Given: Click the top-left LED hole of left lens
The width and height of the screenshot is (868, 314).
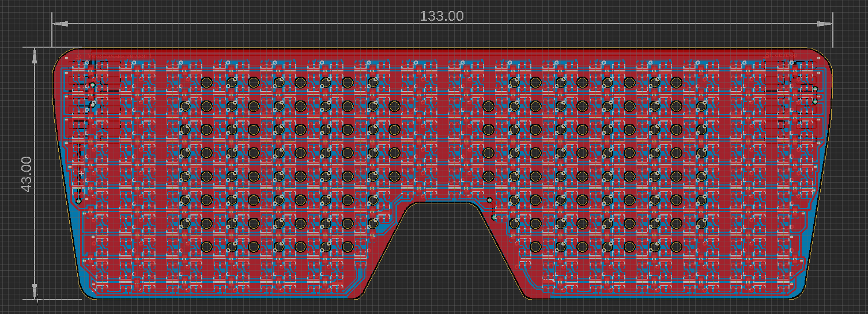Looking at the screenshot, I should (x=206, y=82).
